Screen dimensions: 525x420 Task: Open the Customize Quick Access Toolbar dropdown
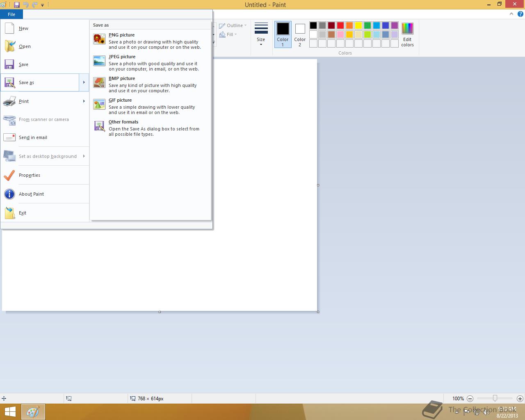pyautogui.click(x=42, y=5)
